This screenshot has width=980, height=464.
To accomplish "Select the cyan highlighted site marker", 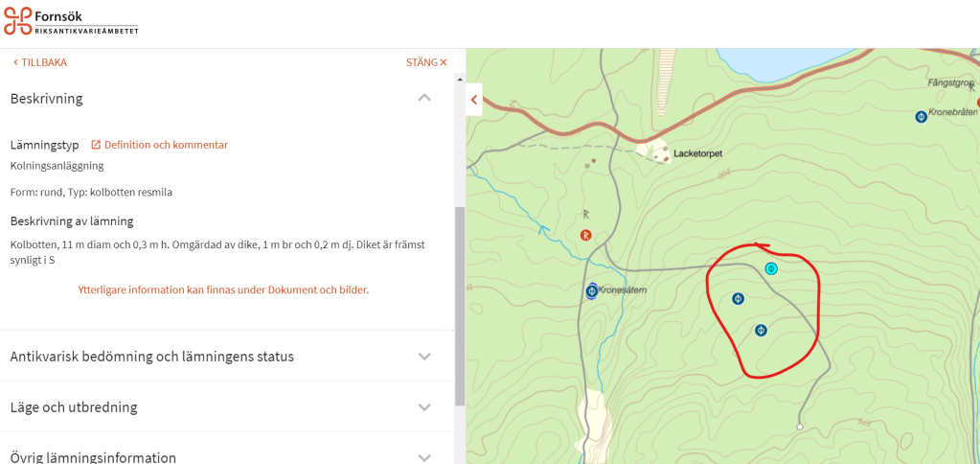I will tap(771, 268).
